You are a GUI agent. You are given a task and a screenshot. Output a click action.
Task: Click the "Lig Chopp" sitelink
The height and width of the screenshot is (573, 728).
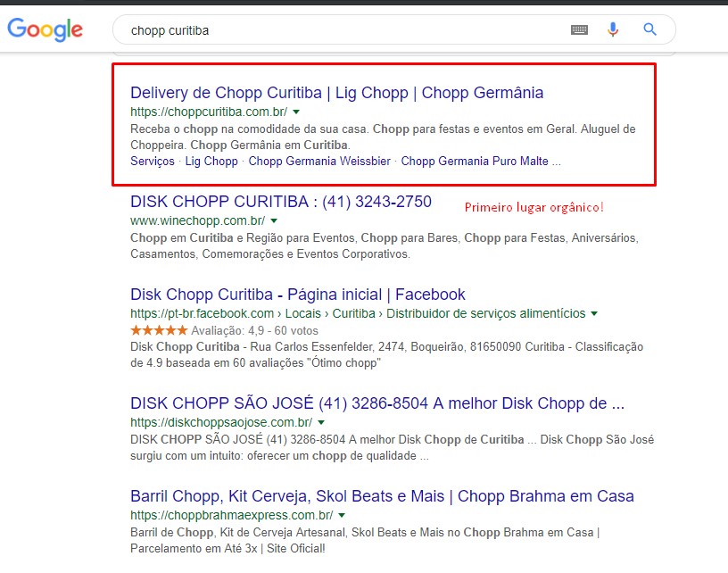coord(211,162)
